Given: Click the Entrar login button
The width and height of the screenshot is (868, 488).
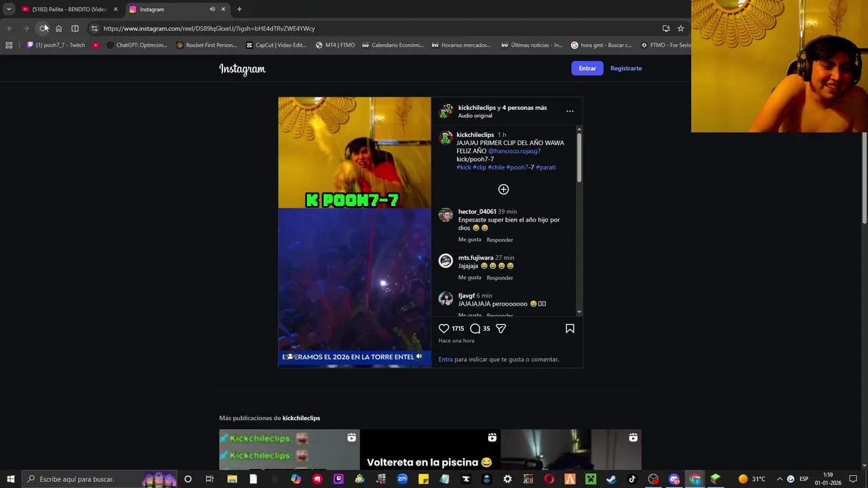Looking at the screenshot, I should tap(587, 68).
